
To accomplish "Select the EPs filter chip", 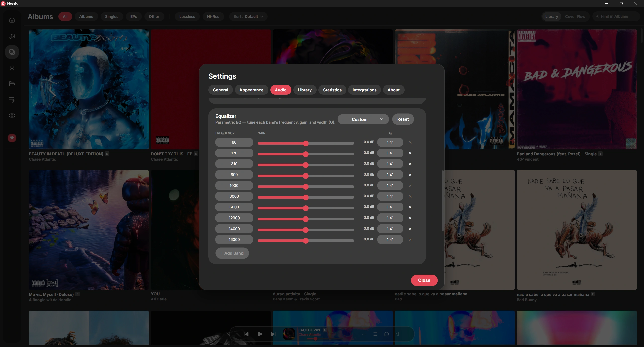I will 134,17.
